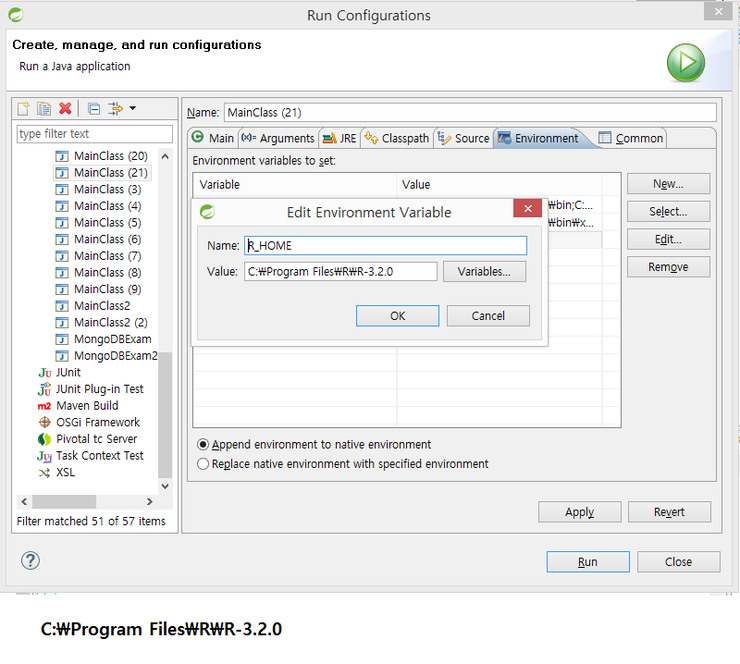
Task: Click the duplicate configuration icon
Action: [44, 109]
